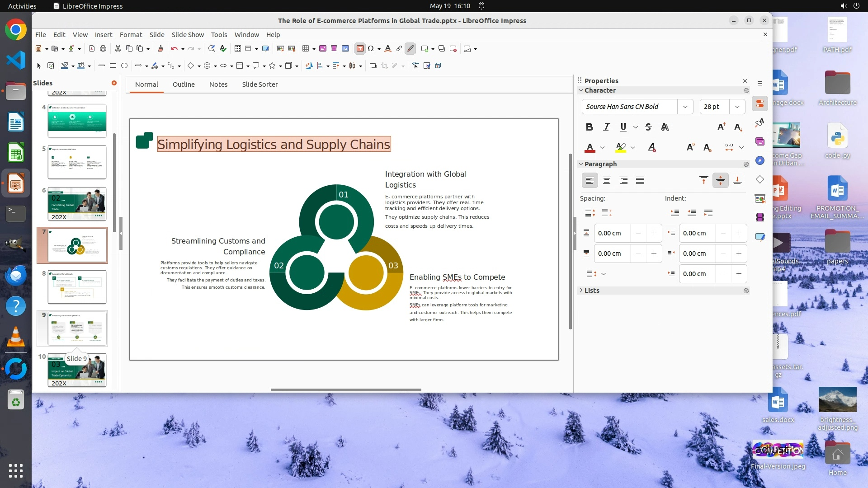
Task: Click Increase Font Size icon
Action: tap(721, 127)
